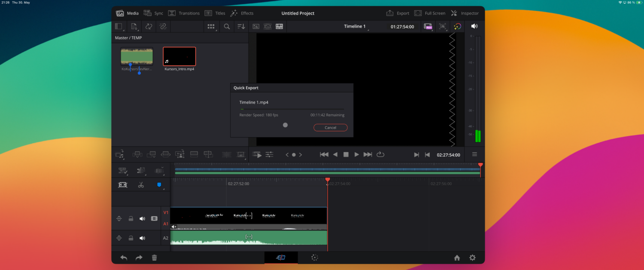This screenshot has width=644, height=270.
Task: Click the proxy PXY icon in viewer
Action: pos(428,27)
